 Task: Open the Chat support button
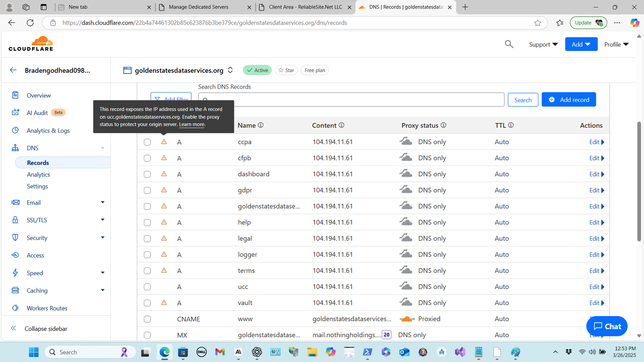(607, 326)
